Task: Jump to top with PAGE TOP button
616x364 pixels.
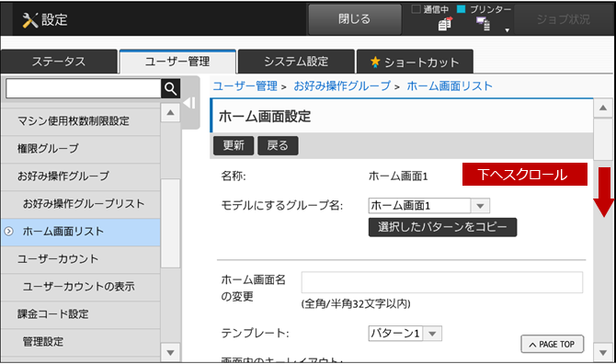Action: [x=552, y=345]
